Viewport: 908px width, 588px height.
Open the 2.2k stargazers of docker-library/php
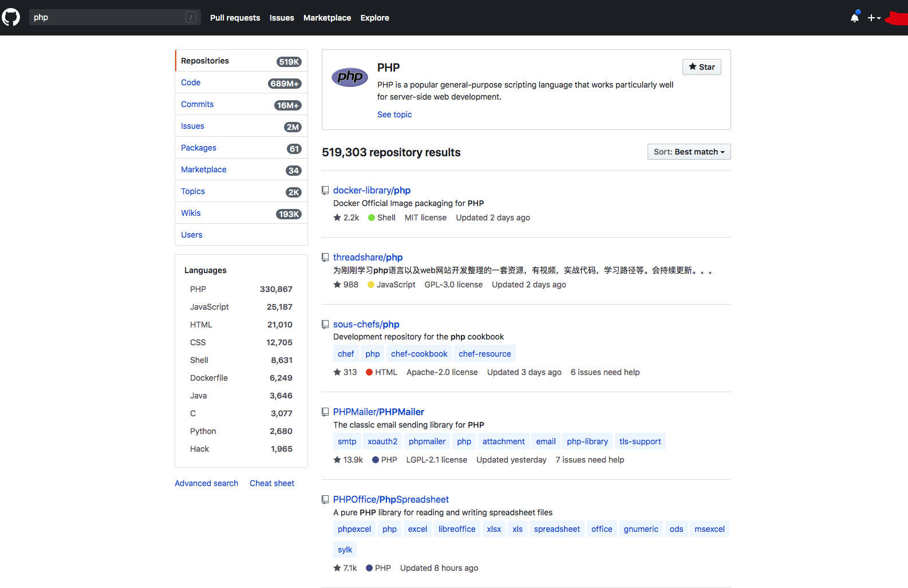coord(346,218)
